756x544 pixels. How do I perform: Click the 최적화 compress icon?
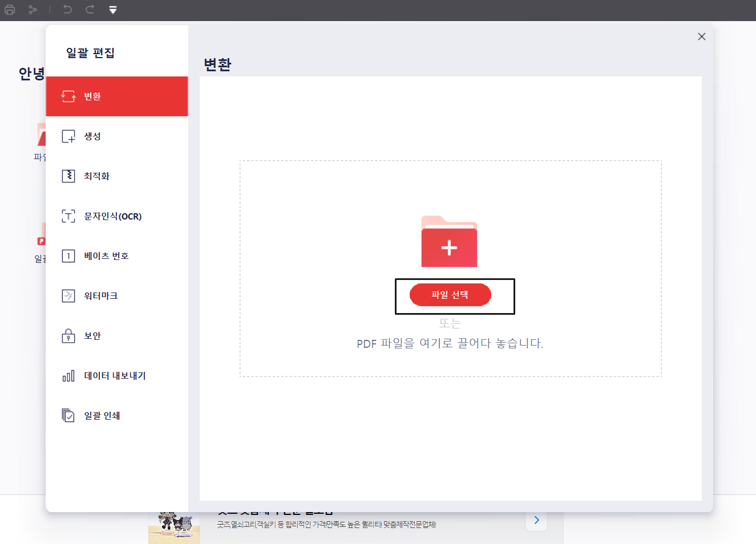(x=68, y=176)
